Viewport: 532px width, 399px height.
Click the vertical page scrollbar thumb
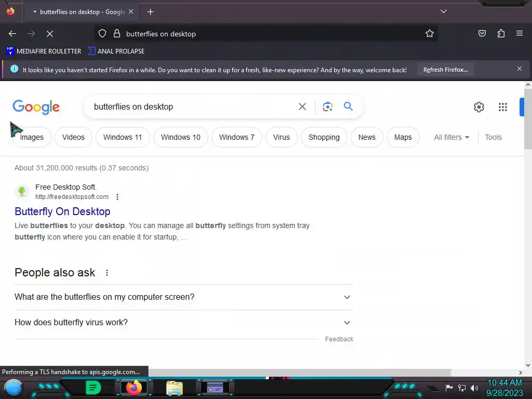[528, 119]
